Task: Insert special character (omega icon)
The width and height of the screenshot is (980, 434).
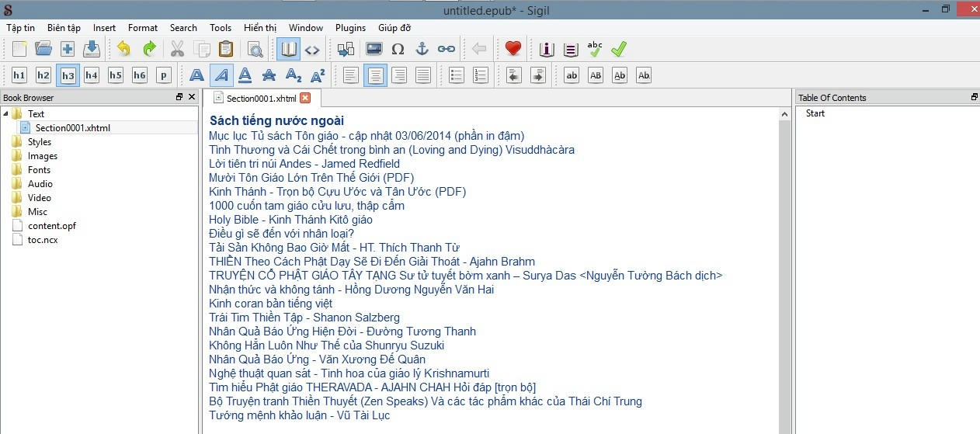Action: 398,49
